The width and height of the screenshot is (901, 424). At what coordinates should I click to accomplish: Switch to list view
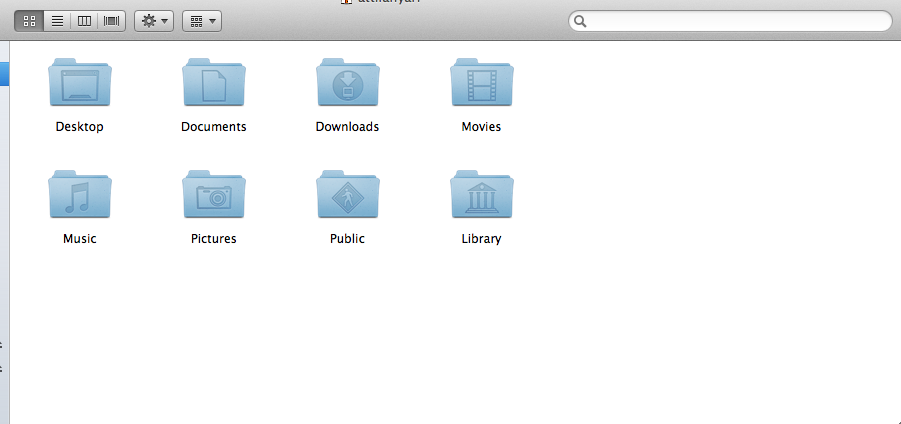57,21
